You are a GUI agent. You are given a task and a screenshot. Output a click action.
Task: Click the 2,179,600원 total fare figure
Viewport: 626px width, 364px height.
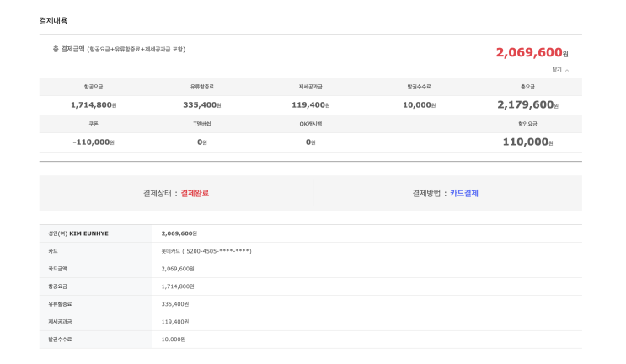tap(527, 104)
